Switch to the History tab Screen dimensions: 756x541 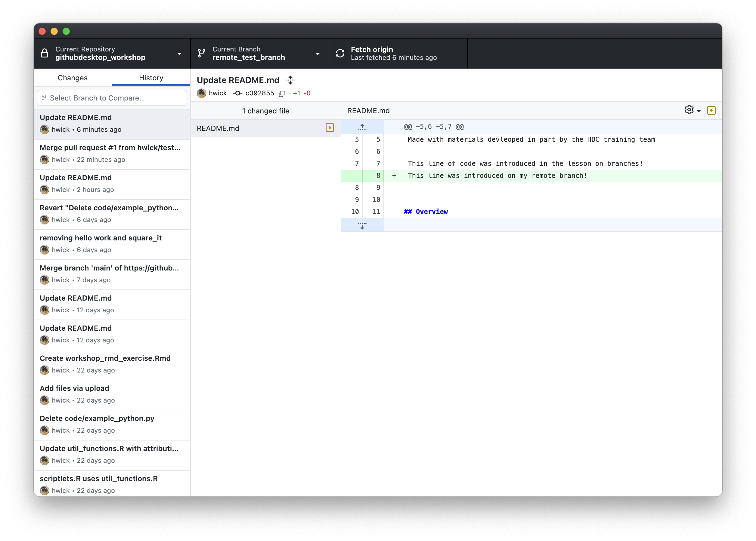pos(151,78)
